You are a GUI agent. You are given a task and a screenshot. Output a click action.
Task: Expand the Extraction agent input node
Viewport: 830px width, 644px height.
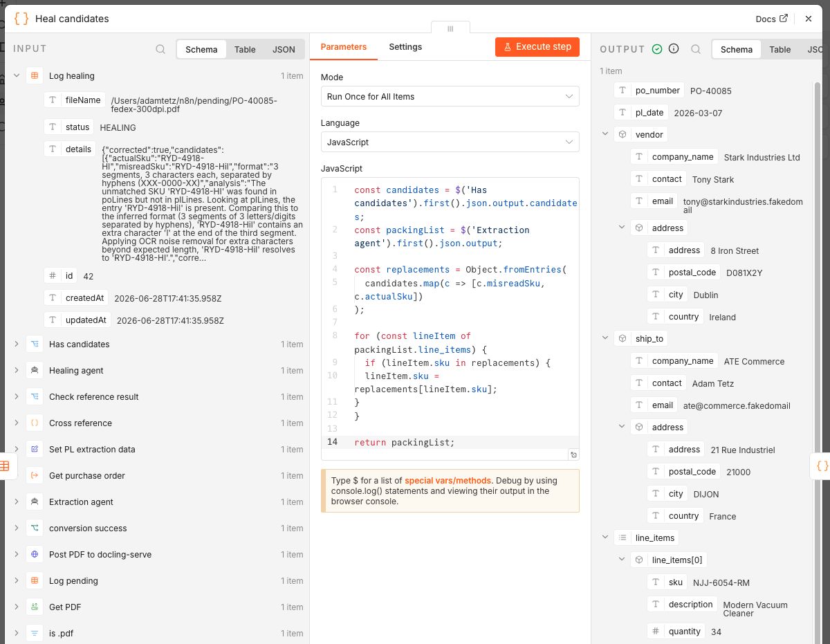[17, 502]
